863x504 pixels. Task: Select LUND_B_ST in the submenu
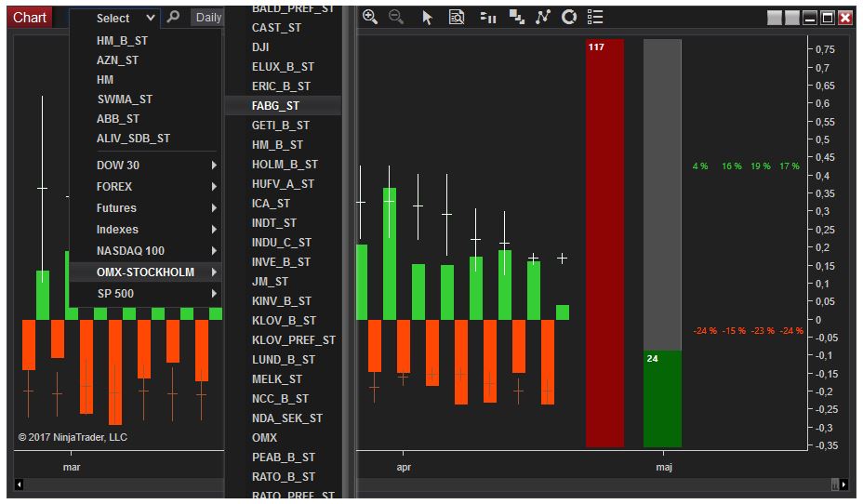point(284,360)
